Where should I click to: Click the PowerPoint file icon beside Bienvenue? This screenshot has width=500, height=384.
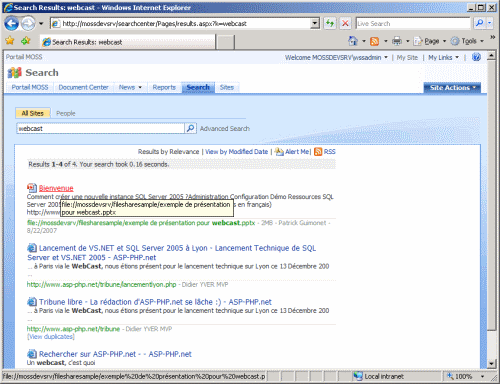coord(32,188)
